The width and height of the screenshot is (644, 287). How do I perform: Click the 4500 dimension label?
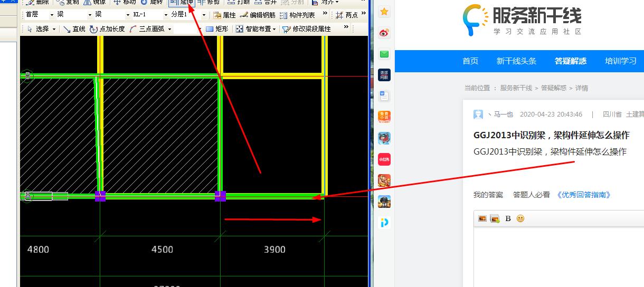click(162, 250)
